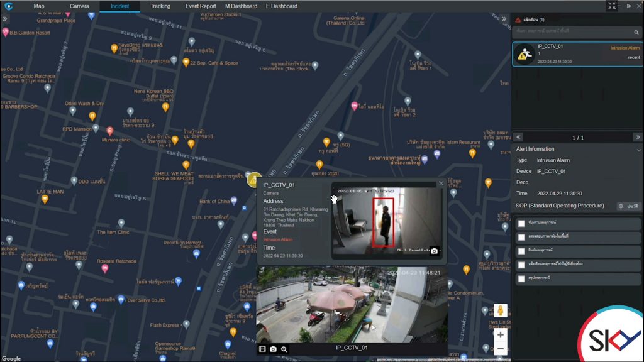Viewport: 644px width, 362px height.
Task: Zoom in the map with plus button
Action: 501,335
